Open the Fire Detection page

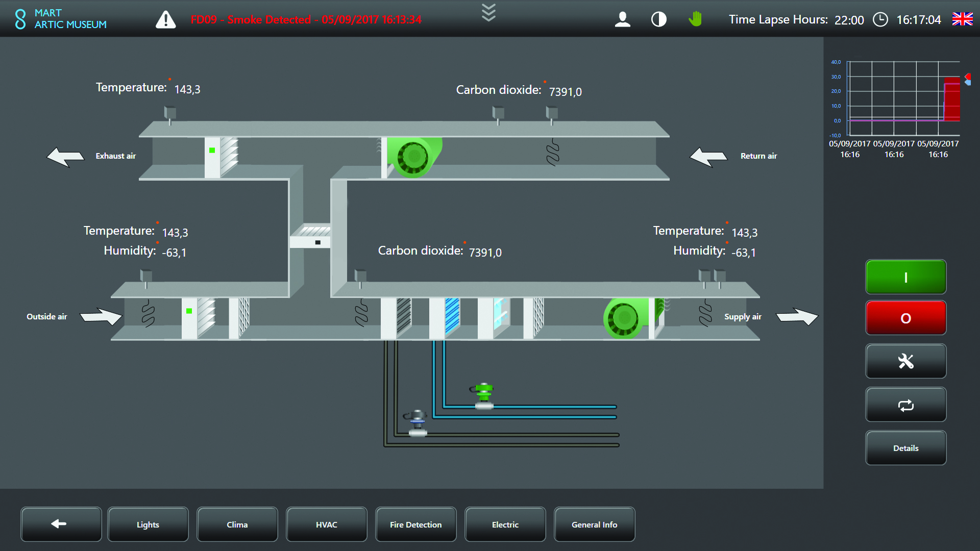415,524
